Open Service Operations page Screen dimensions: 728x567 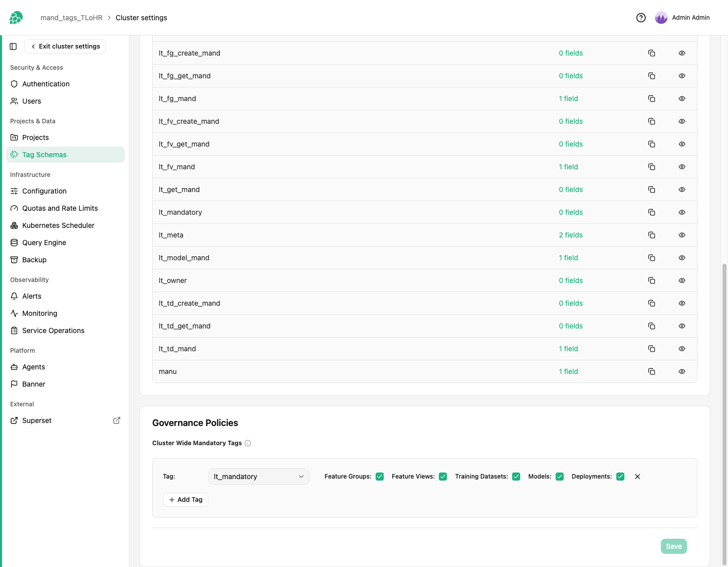65,330
